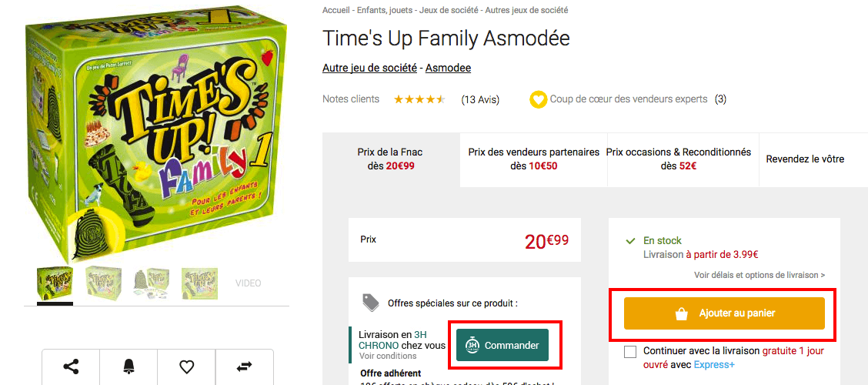Select the Revendez le vôtre tab
This screenshot has height=385, width=868.
coord(805,159)
